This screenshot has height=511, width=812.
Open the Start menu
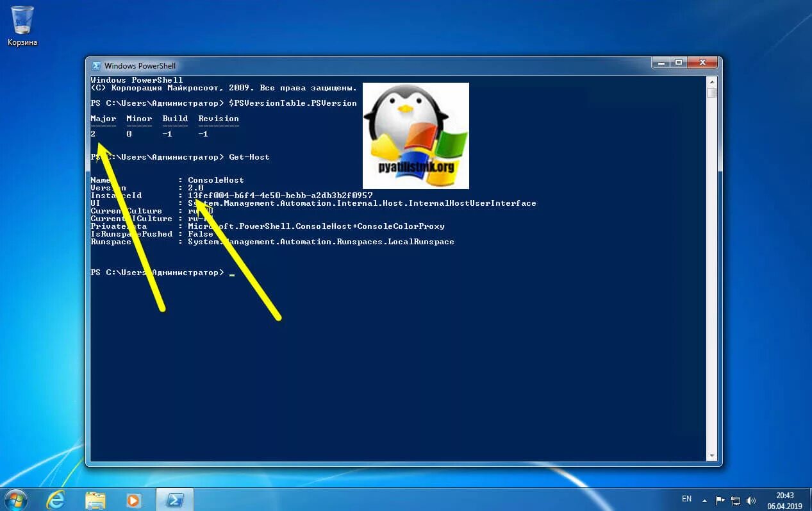(15, 499)
